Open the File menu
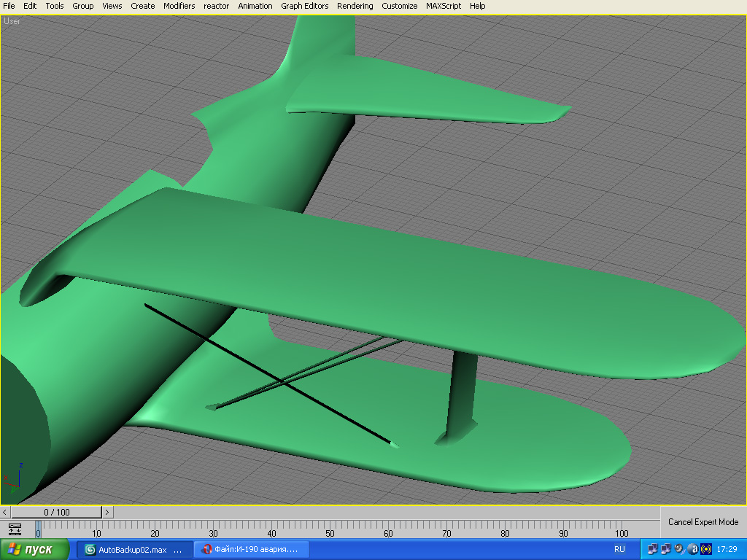Viewport: 747px width, 560px height. pos(9,6)
